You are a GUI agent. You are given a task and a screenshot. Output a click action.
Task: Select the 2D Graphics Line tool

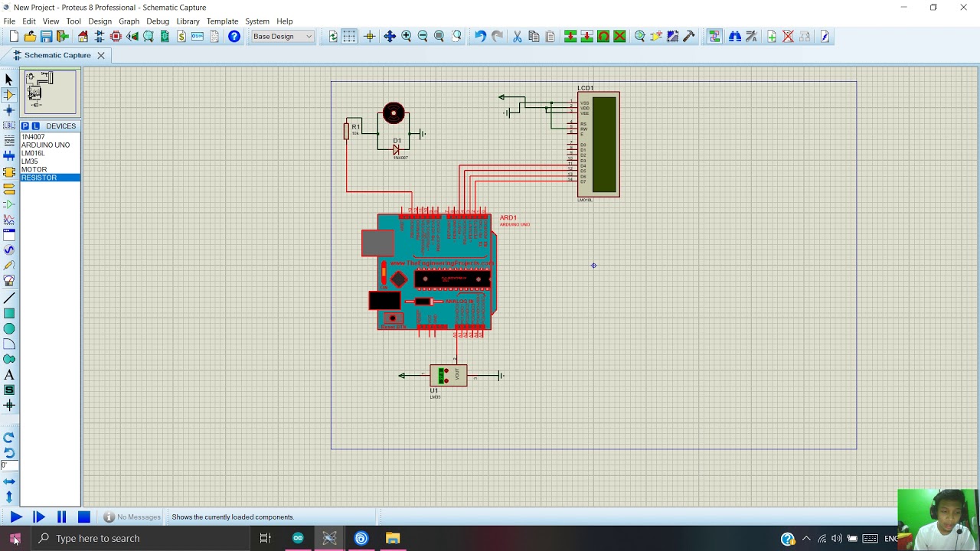pos(9,298)
